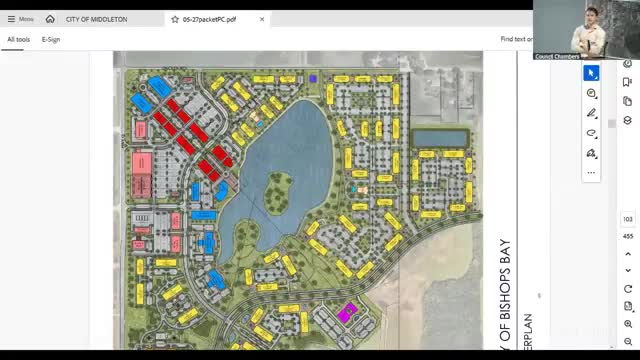
Task: Pick the Highlight pen tool
Action: 591,113
